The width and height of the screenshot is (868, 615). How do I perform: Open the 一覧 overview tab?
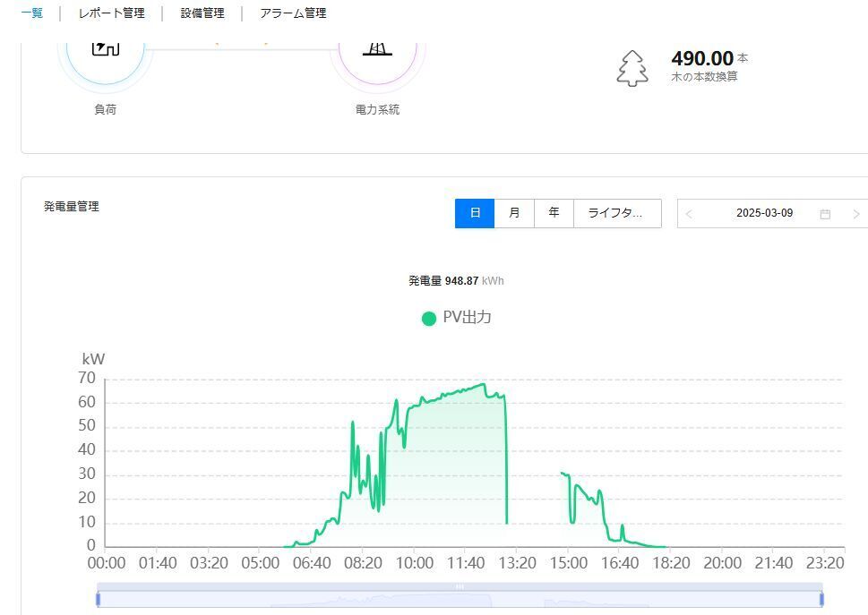pyautogui.click(x=31, y=13)
